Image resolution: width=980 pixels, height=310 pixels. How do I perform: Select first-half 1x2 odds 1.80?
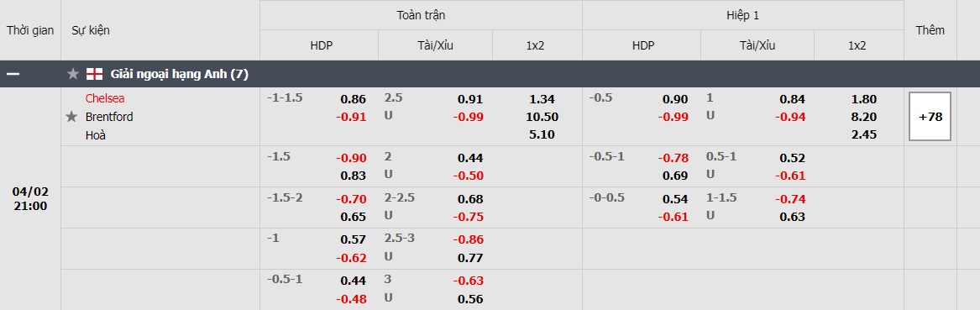pyautogui.click(x=864, y=99)
